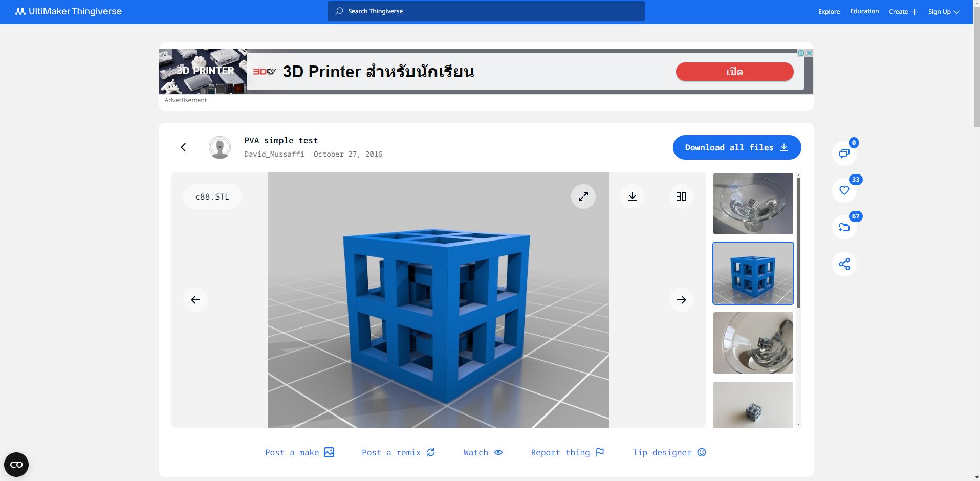Open the Sign Up dropdown
The image size is (980, 481).
coord(943,11)
